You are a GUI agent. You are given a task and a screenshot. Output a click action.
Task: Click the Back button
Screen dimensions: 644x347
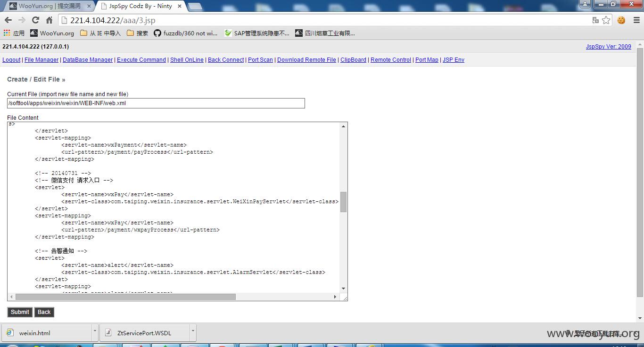(x=44, y=312)
